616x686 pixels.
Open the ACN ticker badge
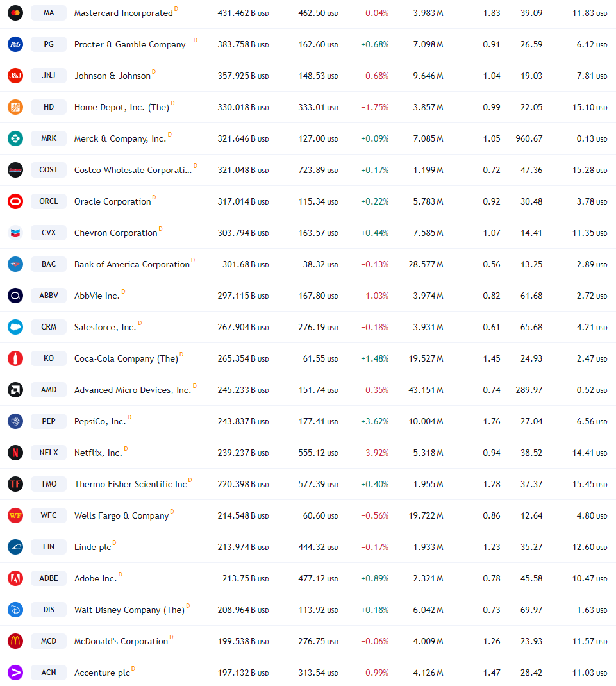49,673
